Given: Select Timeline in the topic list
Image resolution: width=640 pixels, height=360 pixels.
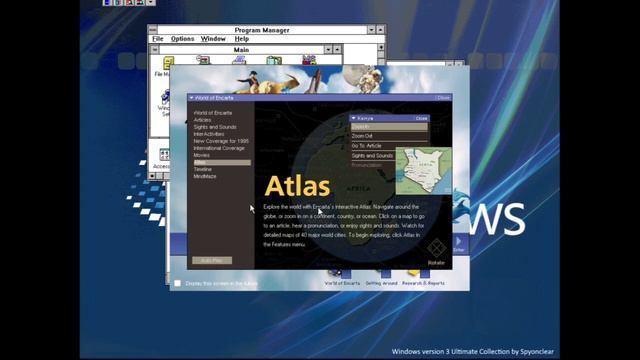Looking at the screenshot, I should coord(202,169).
